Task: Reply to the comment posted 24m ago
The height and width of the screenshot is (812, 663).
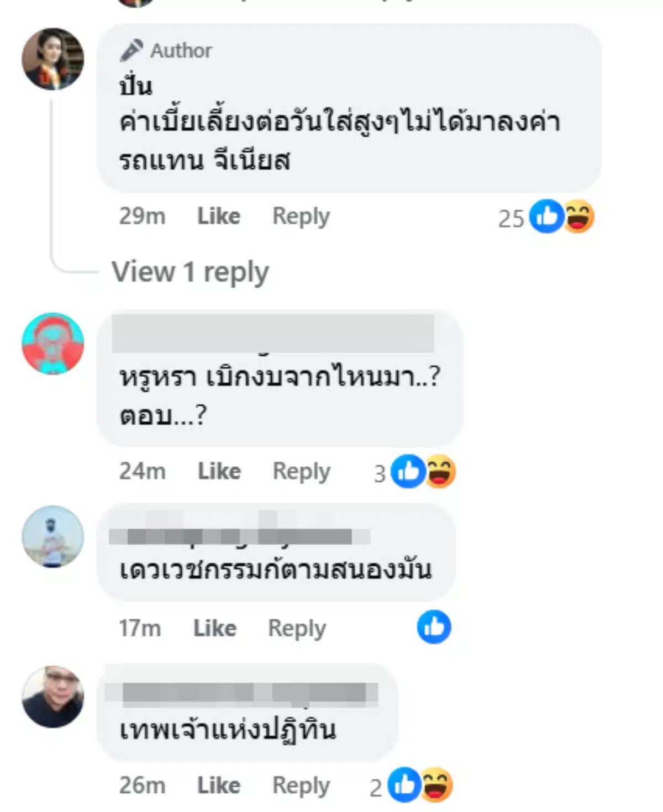Action: tap(302, 472)
